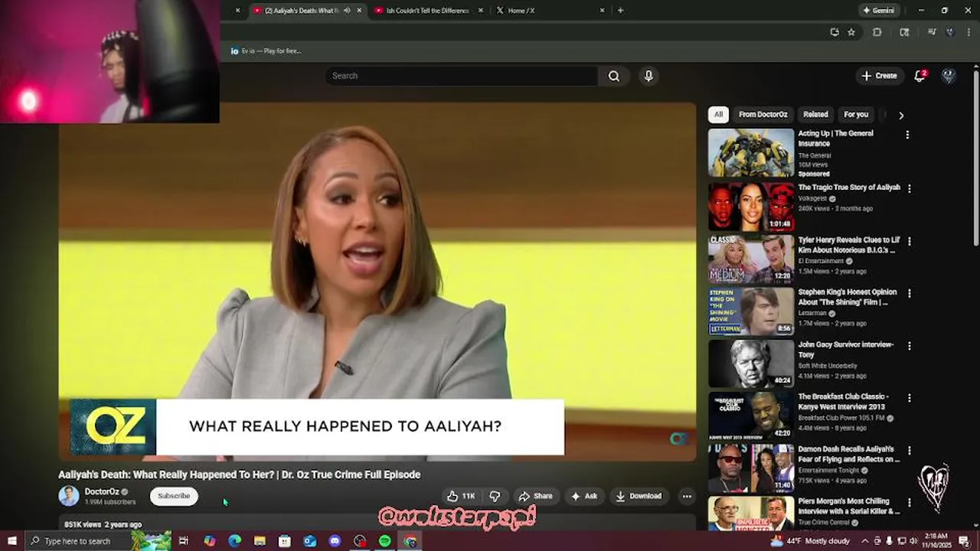Open weather widget showing 44°F Mostly cloudy
This screenshot has height=551, width=980.
point(810,541)
